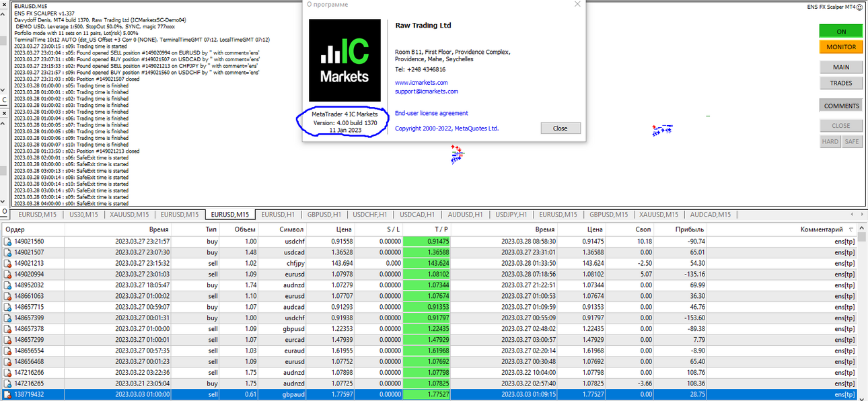Viewport: 868px width, 401px height.
Task: Switch to the US30,M15 chart tab
Action: pyautogui.click(x=83, y=215)
